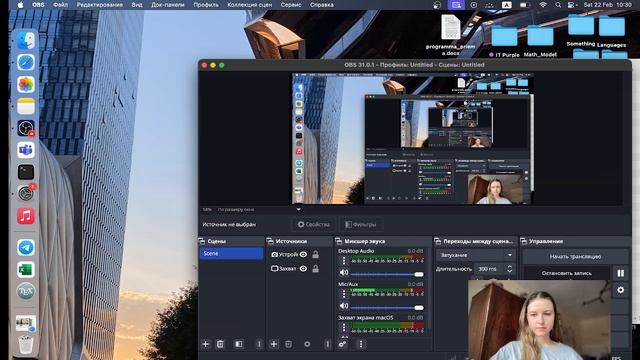
Task: Open Excel from the Dock
Action: [26, 269]
